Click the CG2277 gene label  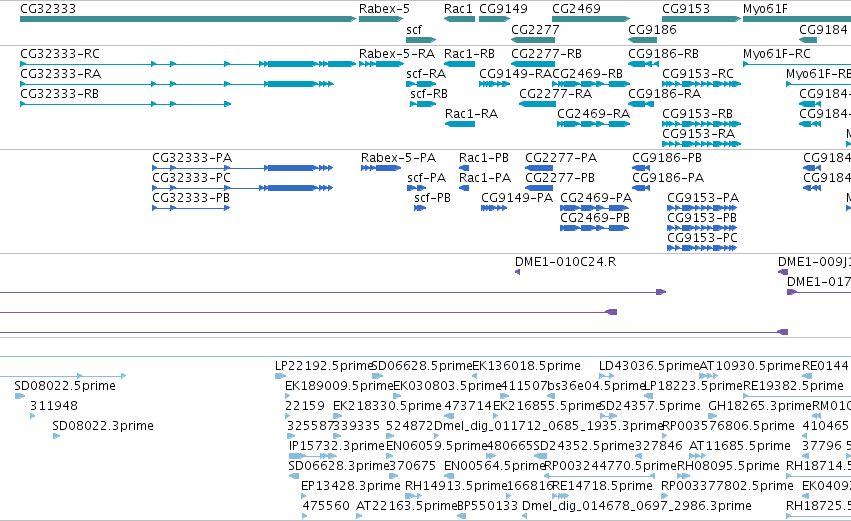coord(535,29)
